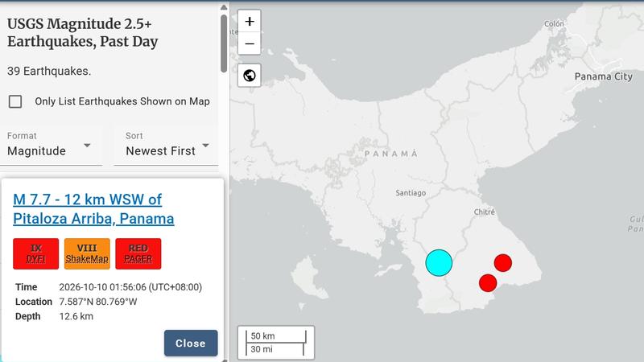Image resolution: width=644 pixels, height=362 pixels.
Task: Open the Sort Newest First dropdown
Action: coord(167,146)
